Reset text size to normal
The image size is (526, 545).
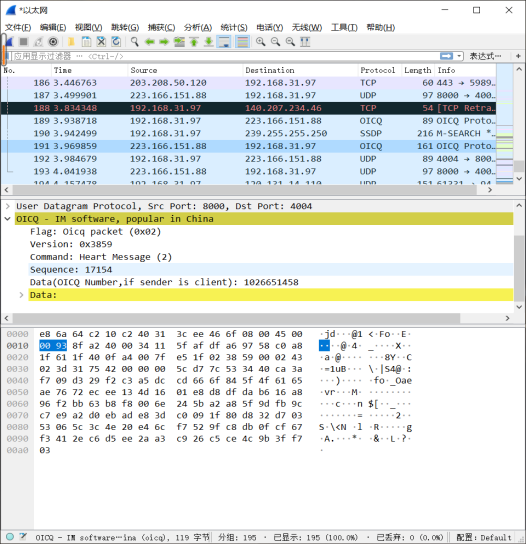pyautogui.click(x=290, y=42)
